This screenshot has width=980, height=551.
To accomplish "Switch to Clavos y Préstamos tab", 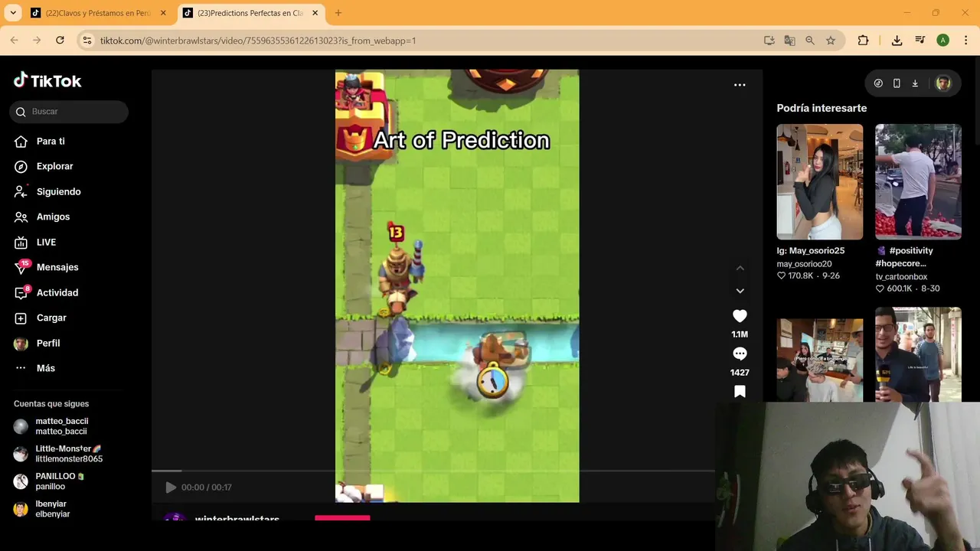I will click(97, 13).
